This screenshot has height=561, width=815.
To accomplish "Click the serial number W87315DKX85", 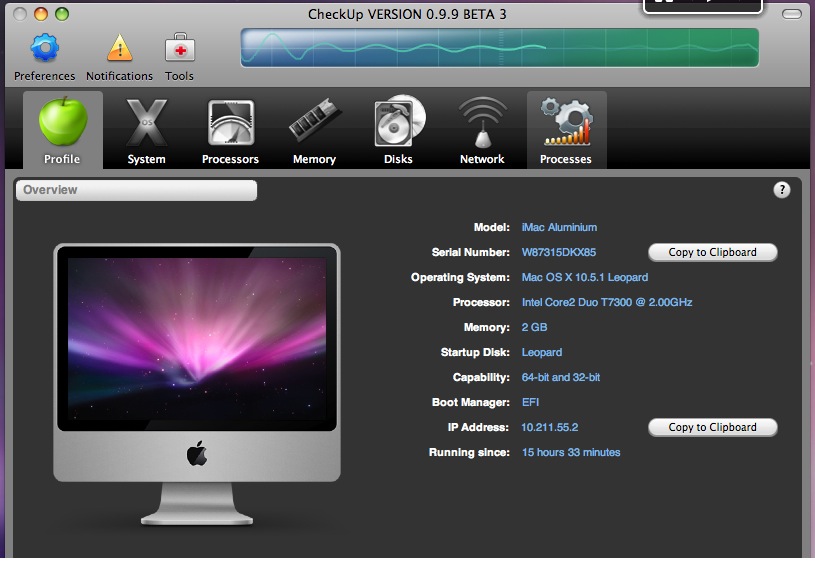I will [x=559, y=252].
